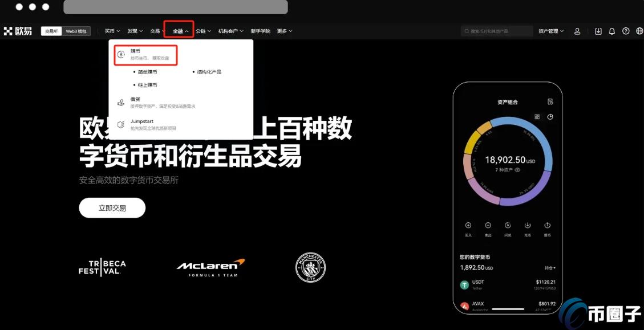Image resolution: width=644 pixels, height=330 pixels.
Task: Open the notification bell icon
Action: 612,31
